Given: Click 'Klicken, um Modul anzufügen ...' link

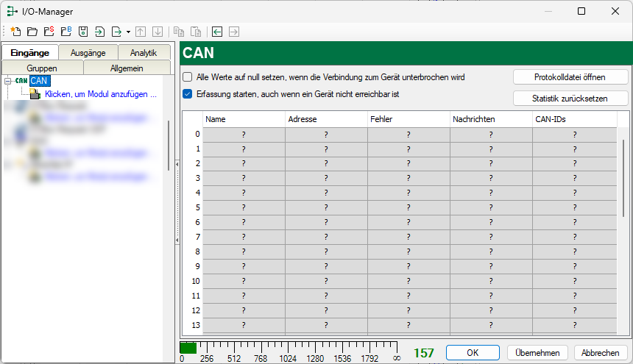Looking at the screenshot, I should [101, 94].
